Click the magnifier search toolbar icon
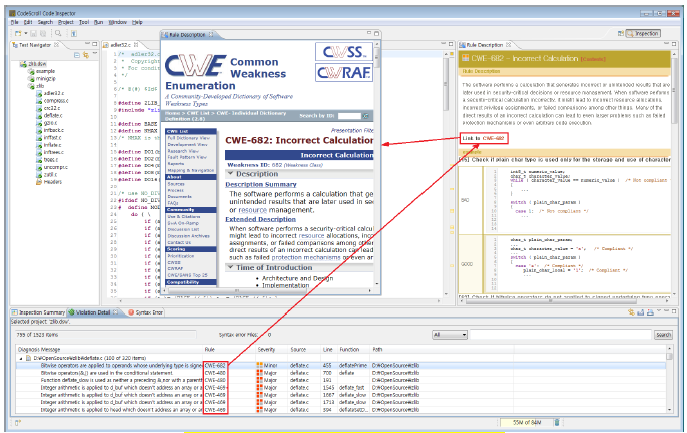Viewport: 687px width, 433px height. pyautogui.click(x=58, y=33)
